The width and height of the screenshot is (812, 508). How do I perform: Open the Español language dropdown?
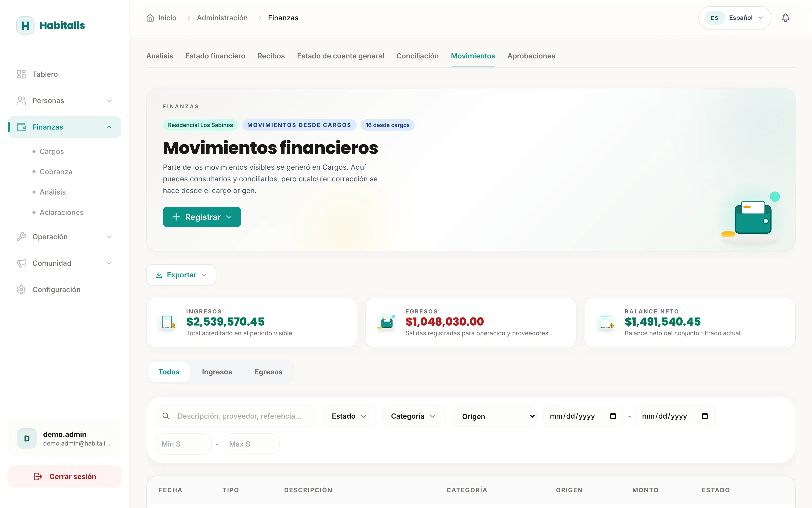tap(735, 18)
